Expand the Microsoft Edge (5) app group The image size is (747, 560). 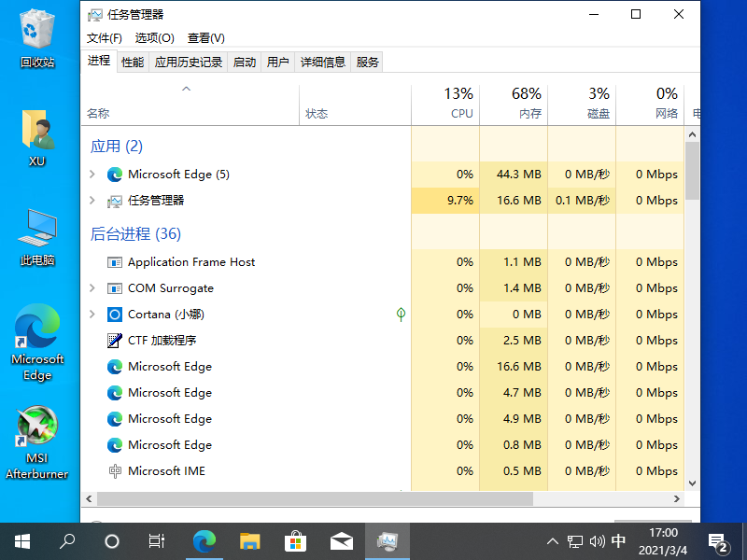click(92, 175)
